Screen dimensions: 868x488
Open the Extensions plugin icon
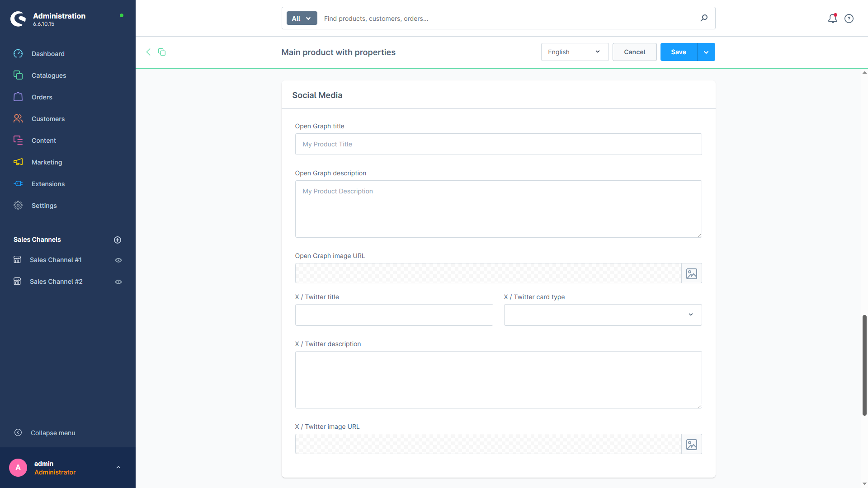coord(18,183)
